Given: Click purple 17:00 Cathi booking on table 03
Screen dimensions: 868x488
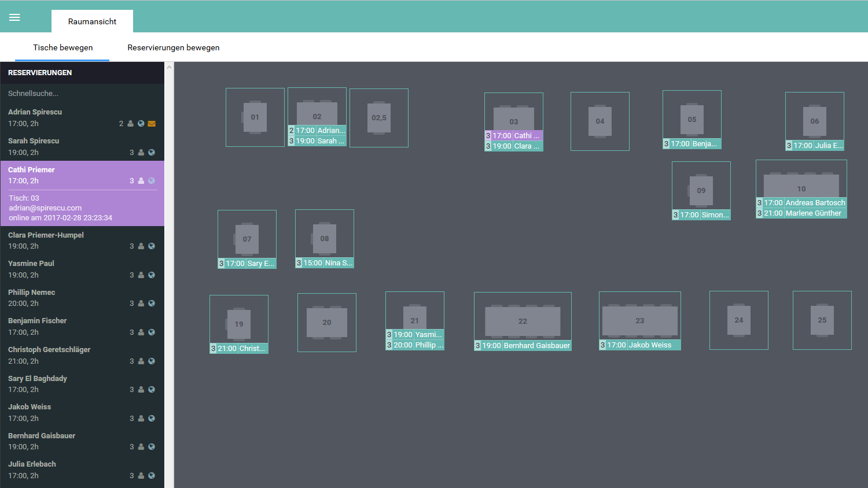Looking at the screenshot, I should click(514, 136).
